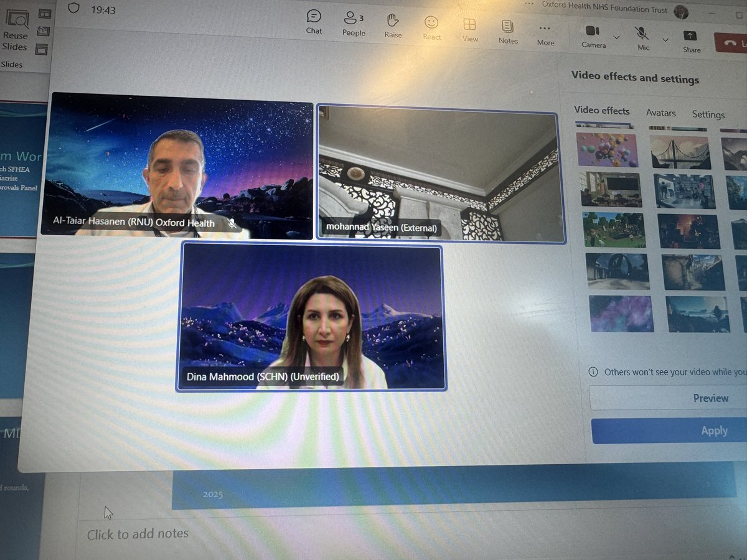Select the stone arch ruins background thumbnail
The width and height of the screenshot is (747, 560).
tap(617, 271)
